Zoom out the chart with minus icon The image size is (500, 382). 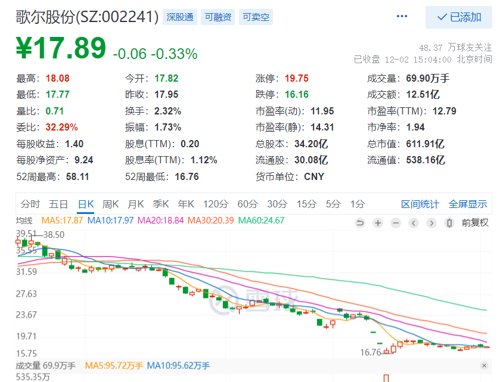pyautogui.click(x=395, y=223)
